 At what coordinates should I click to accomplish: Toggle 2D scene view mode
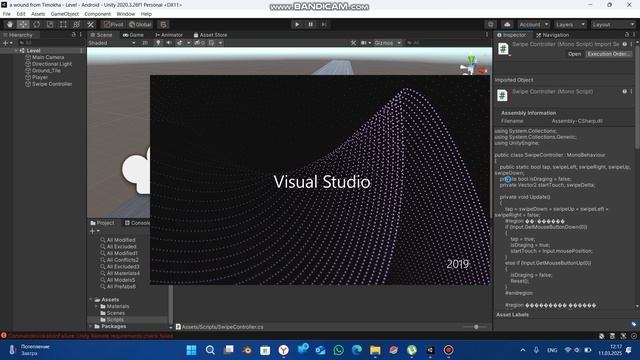click(145, 43)
